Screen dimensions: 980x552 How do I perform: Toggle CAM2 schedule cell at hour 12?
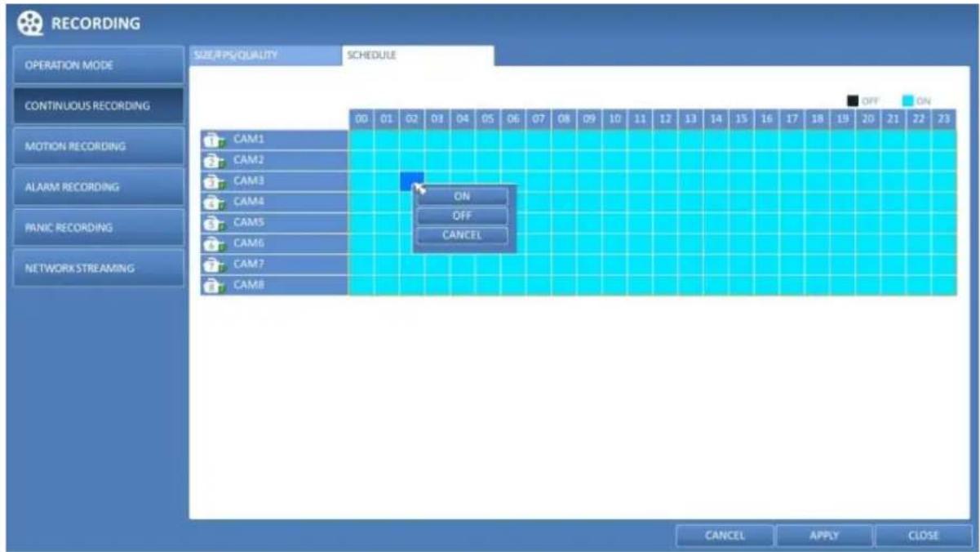[x=665, y=161]
